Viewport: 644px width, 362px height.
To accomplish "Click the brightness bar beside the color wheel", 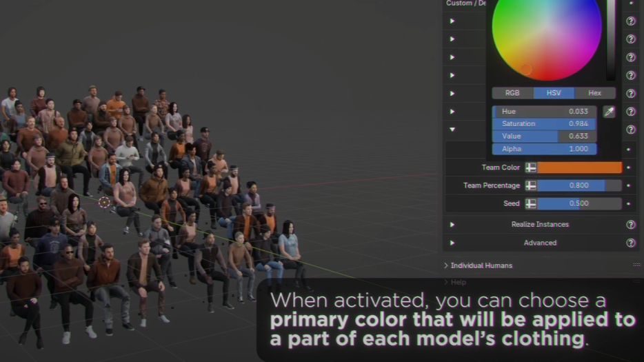I will (x=610, y=40).
